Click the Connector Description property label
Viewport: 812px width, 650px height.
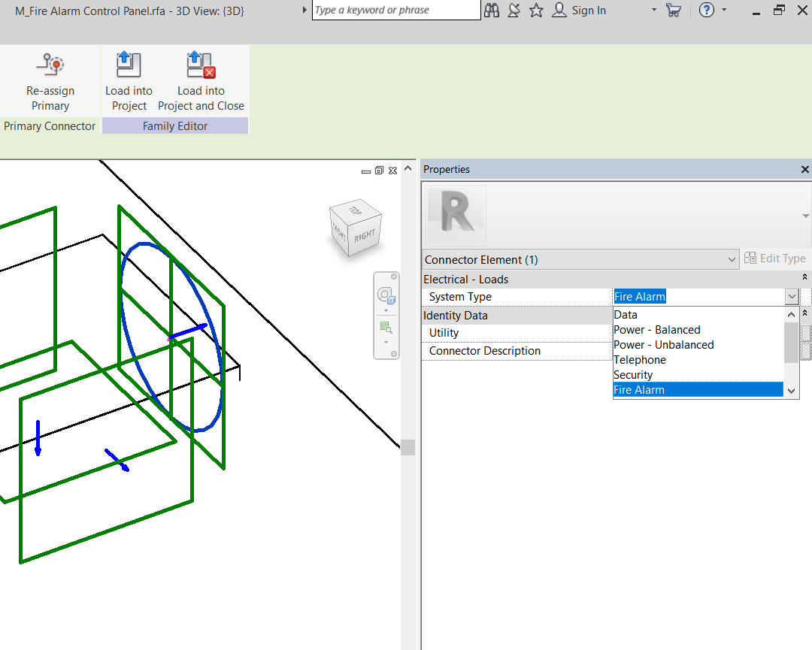pyautogui.click(x=485, y=350)
